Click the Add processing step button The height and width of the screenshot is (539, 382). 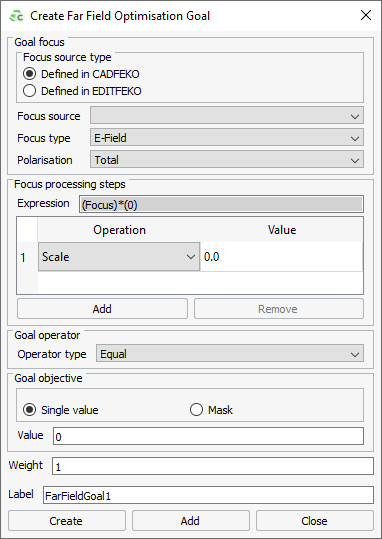point(102,309)
